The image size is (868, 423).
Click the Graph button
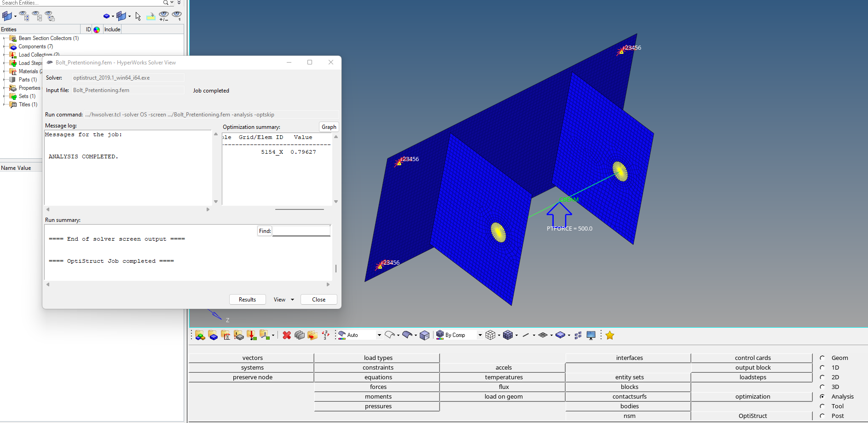329,127
